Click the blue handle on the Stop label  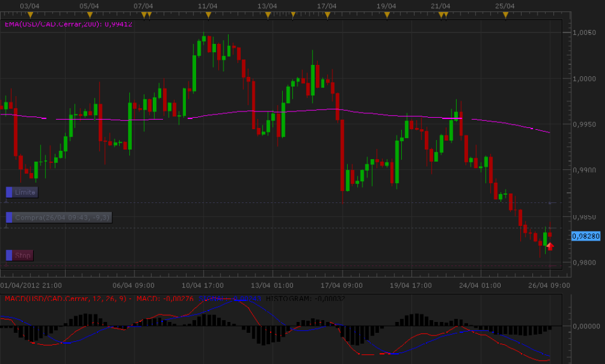pyautogui.click(x=10, y=255)
